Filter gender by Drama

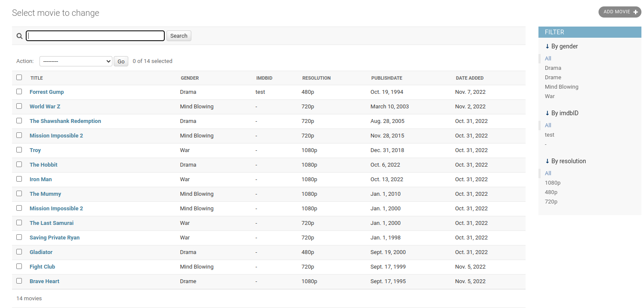click(x=553, y=68)
